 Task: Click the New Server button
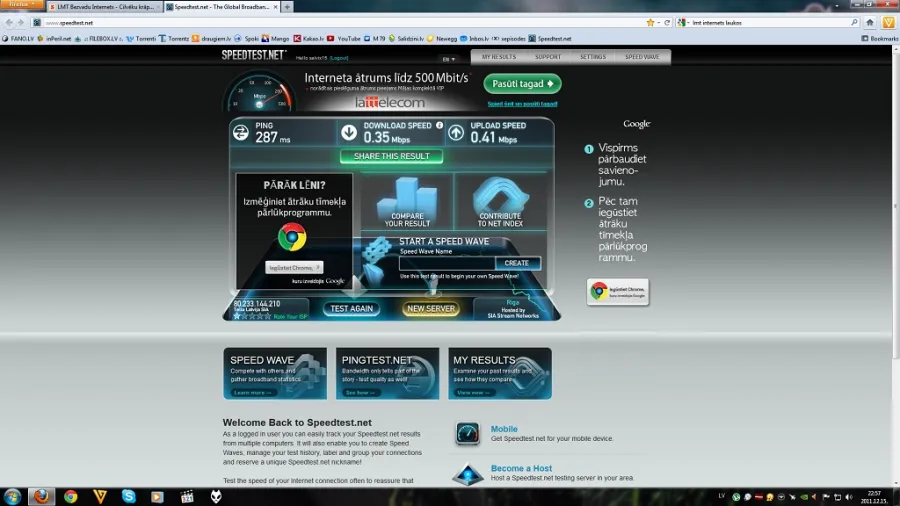431,309
